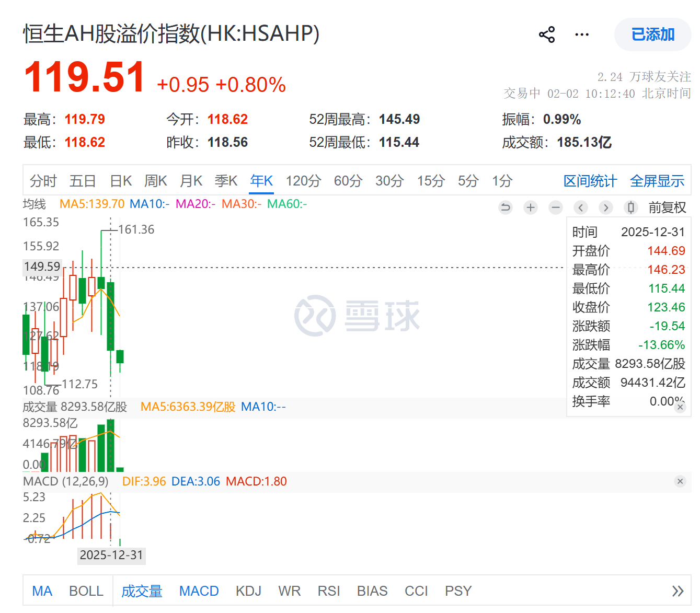Close the MACD indicator panel
700x613 pixels.
click(680, 481)
